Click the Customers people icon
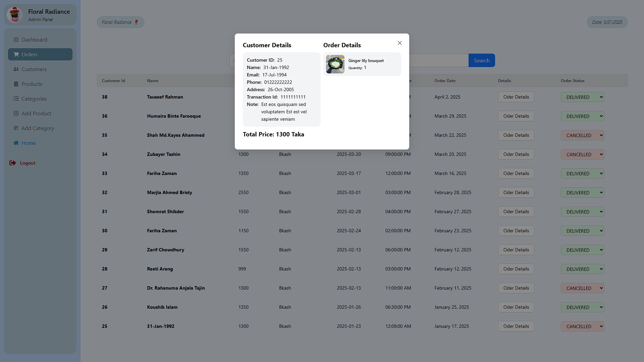 (x=16, y=69)
